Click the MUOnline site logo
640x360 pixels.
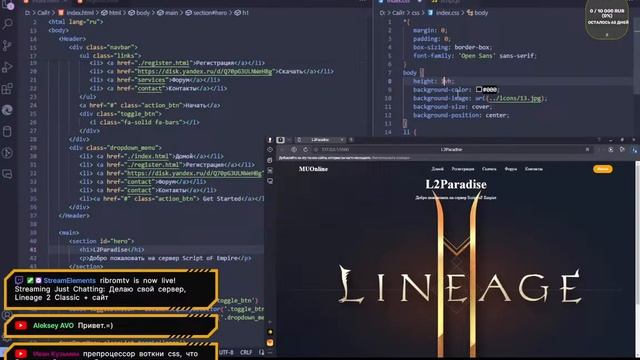point(313,169)
